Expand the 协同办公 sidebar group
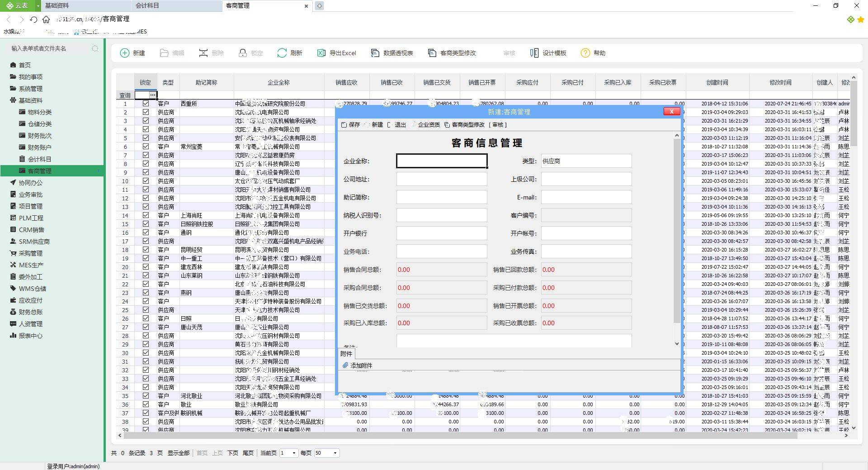This screenshot has width=868, height=470. coord(30,183)
